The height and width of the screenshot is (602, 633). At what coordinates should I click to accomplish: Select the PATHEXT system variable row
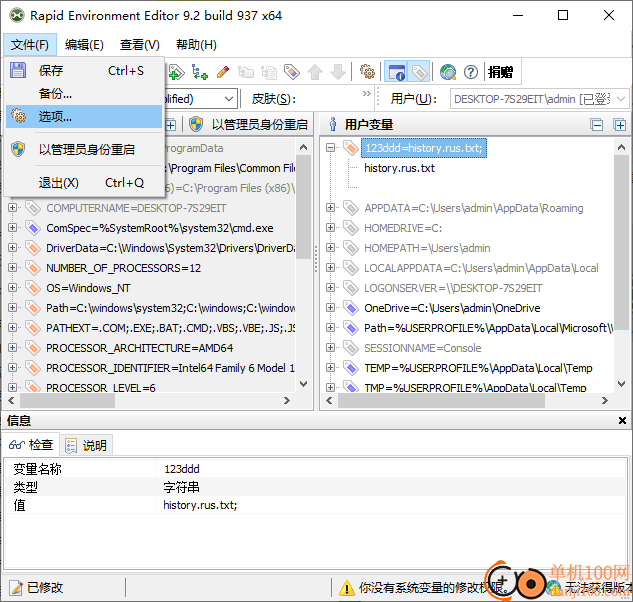click(x=170, y=328)
